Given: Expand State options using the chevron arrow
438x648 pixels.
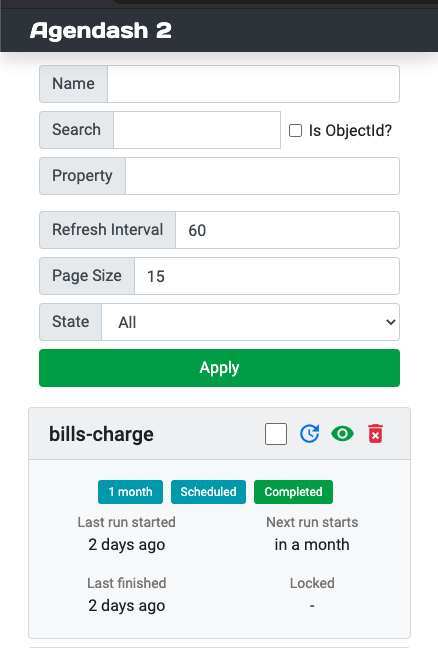Looking at the screenshot, I should pyautogui.click(x=390, y=322).
